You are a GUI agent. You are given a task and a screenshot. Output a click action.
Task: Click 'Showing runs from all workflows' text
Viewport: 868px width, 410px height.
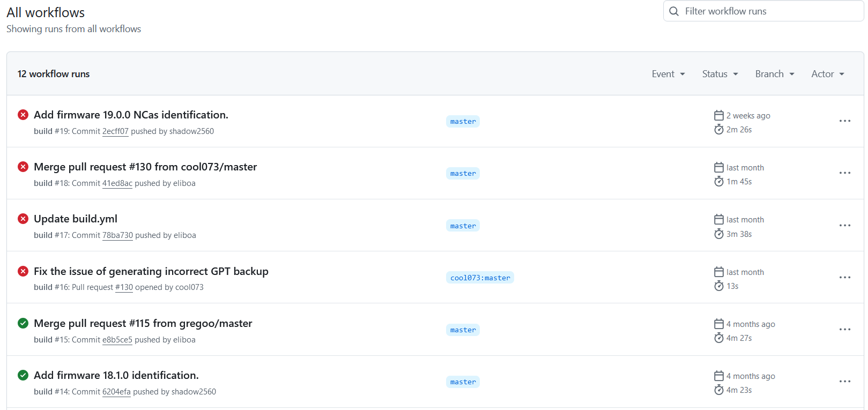point(73,29)
